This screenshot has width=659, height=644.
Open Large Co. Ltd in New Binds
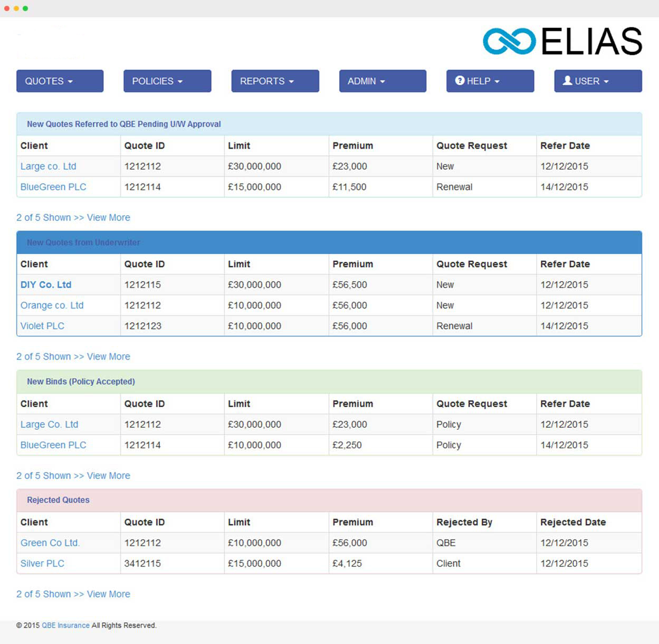[x=49, y=425]
